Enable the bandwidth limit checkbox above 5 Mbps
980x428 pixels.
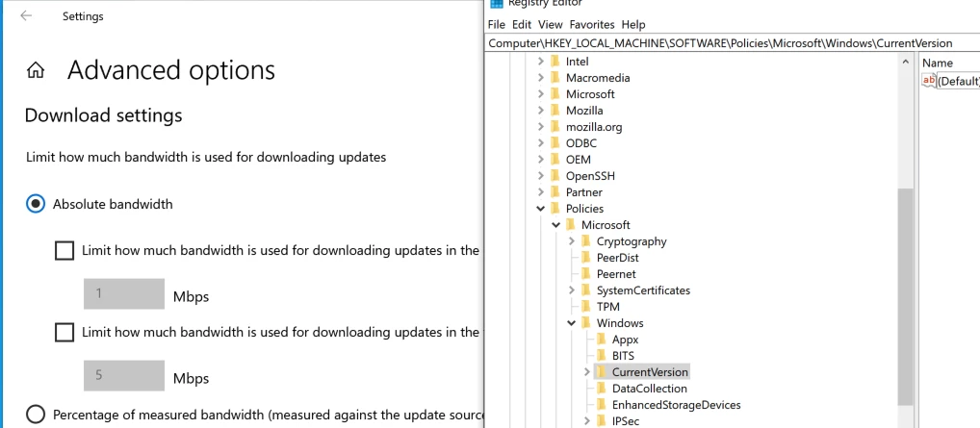(x=64, y=333)
